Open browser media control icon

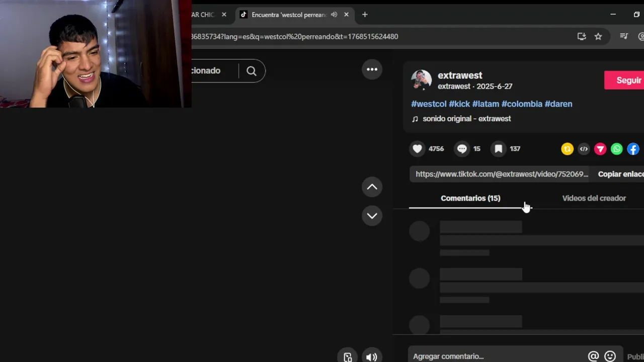[x=624, y=36]
